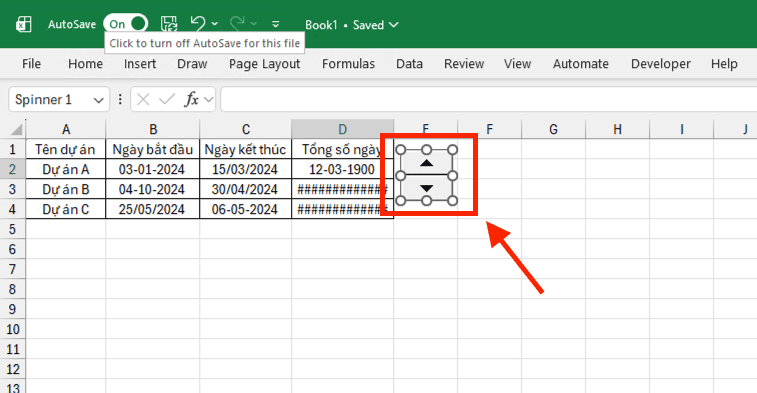757x393 pixels.
Task: Click the formula bar input field
Action: coord(489,99)
